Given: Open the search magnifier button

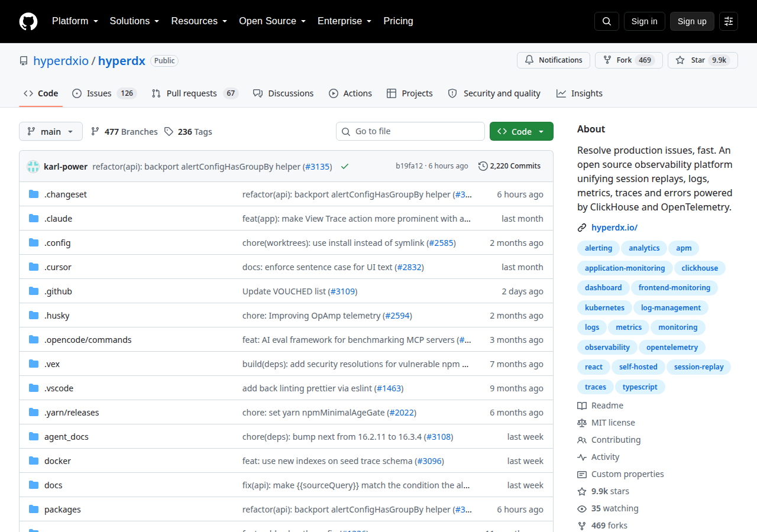Looking at the screenshot, I should point(607,21).
